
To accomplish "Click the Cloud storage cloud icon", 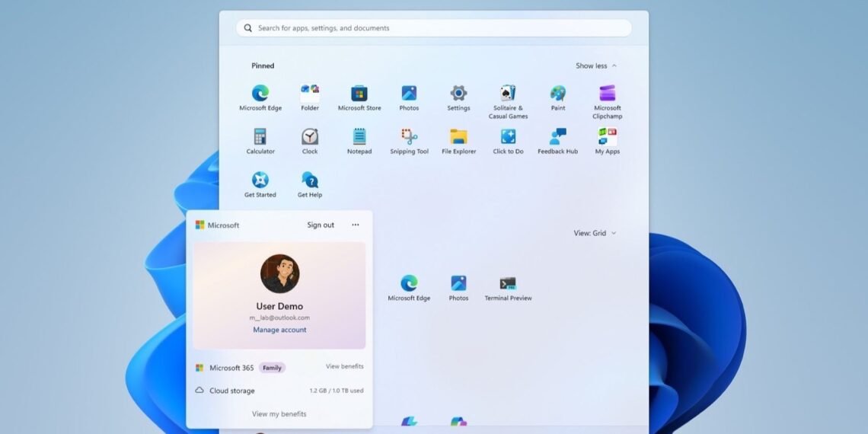I will [199, 391].
